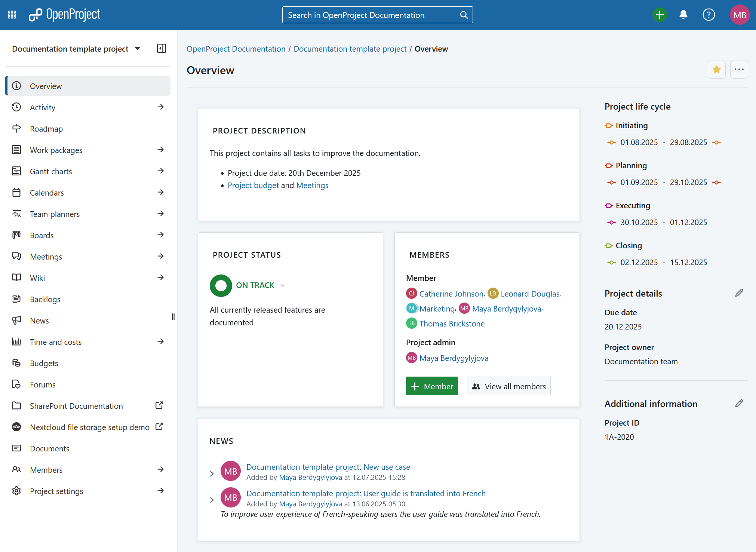756x552 pixels.
Task: Click the search magnifier icon
Action: (x=464, y=15)
